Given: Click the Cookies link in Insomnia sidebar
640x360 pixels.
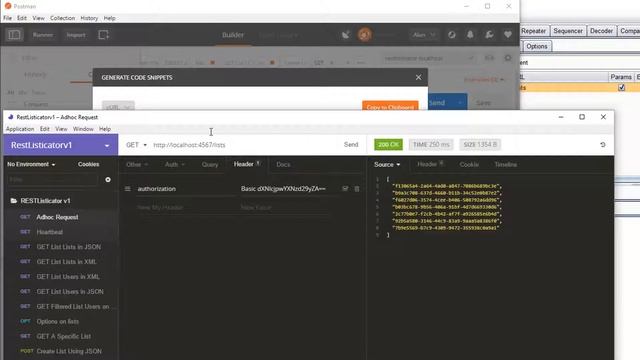Looking at the screenshot, I should 89,164.
